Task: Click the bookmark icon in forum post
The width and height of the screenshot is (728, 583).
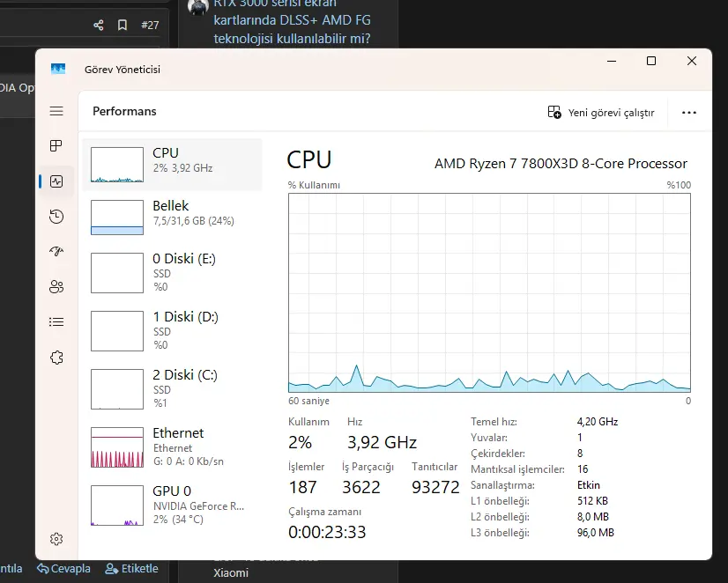Action: click(x=123, y=25)
